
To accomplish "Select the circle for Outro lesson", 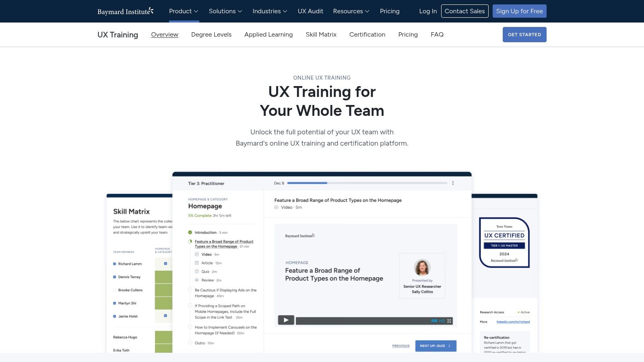I will [190, 343].
